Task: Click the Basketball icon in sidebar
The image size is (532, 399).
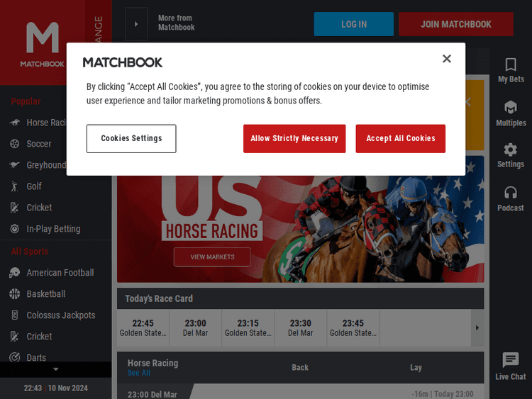Action: pyautogui.click(x=14, y=294)
